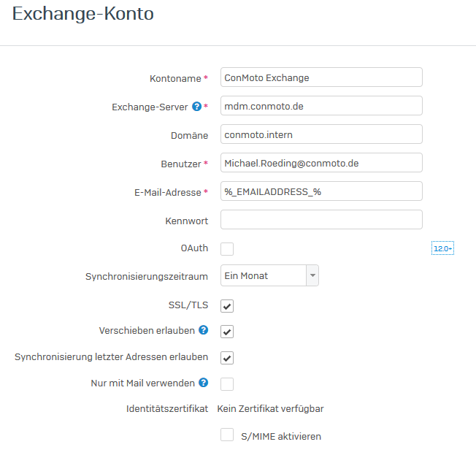Open the Exchange-Server help icon

pyautogui.click(x=196, y=107)
